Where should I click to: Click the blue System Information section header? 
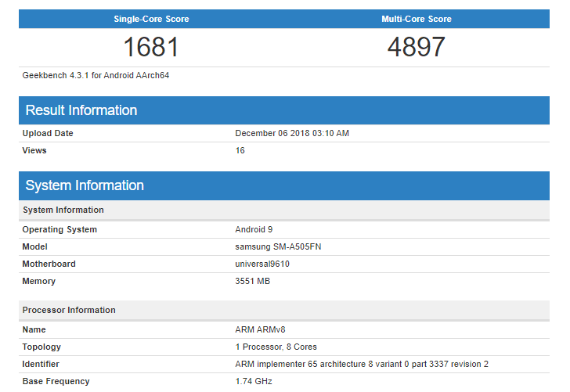point(85,185)
